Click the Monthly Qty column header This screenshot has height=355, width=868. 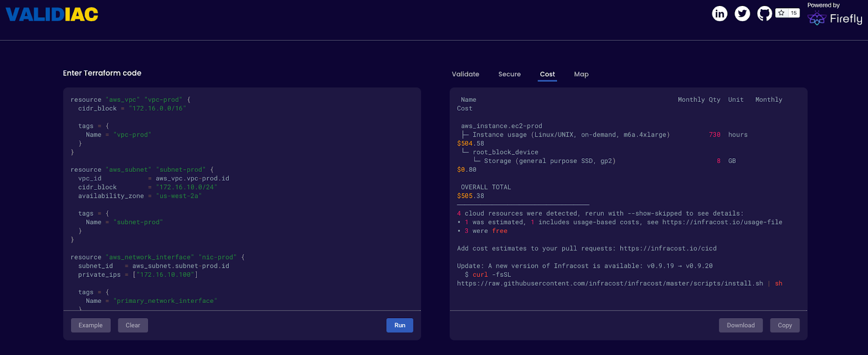[x=699, y=100]
